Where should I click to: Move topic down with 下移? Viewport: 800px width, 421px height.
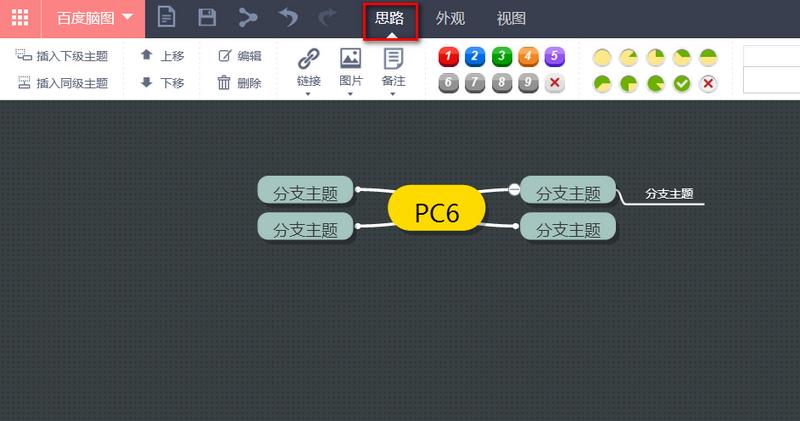[x=162, y=83]
